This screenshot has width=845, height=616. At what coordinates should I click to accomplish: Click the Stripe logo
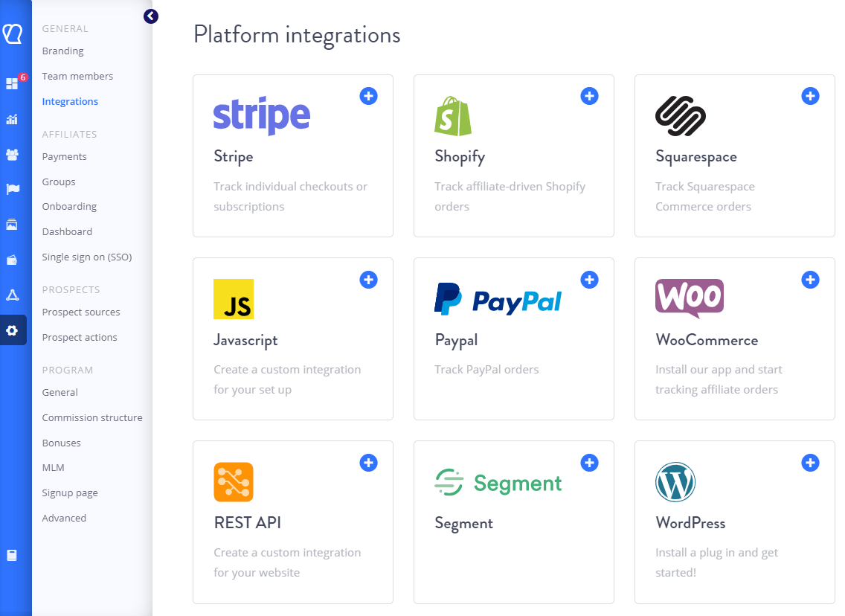coord(262,115)
